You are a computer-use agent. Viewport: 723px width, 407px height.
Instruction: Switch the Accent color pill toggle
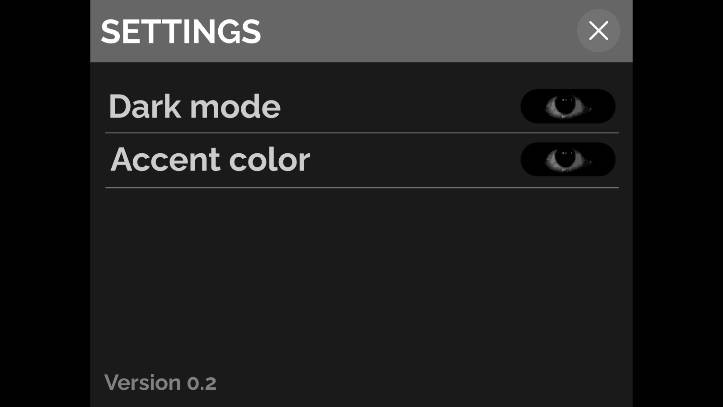pos(567,159)
